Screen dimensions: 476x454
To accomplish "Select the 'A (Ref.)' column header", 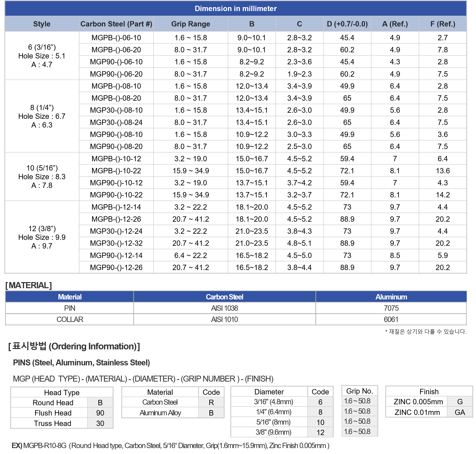I will (395, 24).
